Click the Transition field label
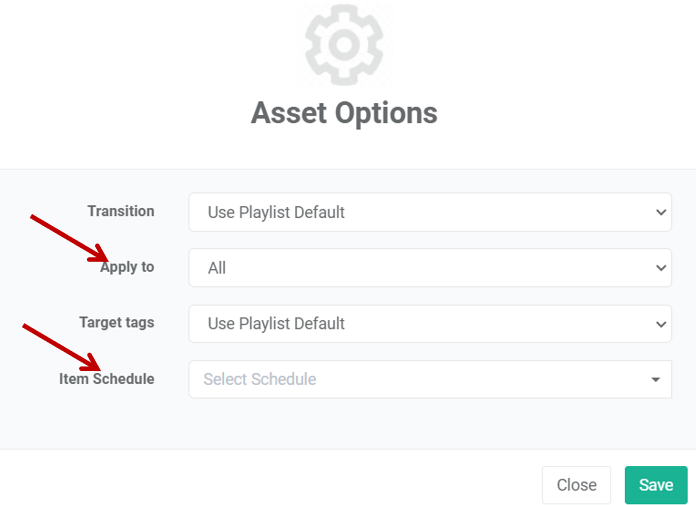The height and width of the screenshot is (505, 696). pos(121,211)
